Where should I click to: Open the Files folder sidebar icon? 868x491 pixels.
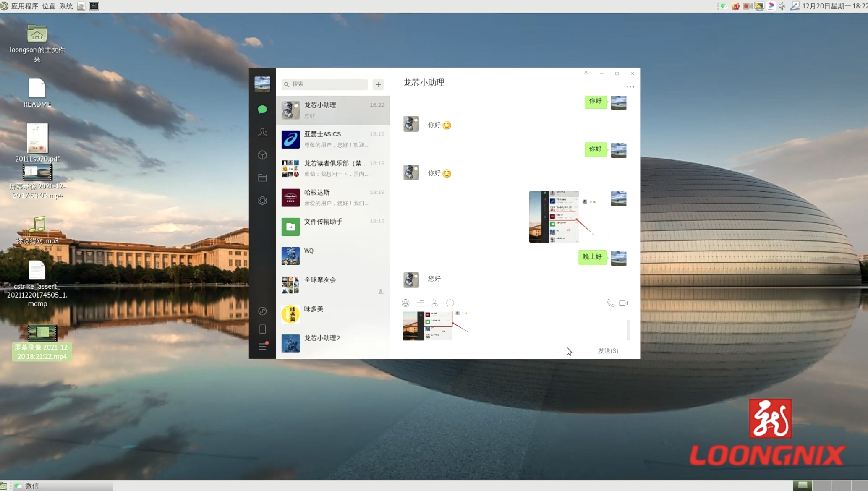262,178
